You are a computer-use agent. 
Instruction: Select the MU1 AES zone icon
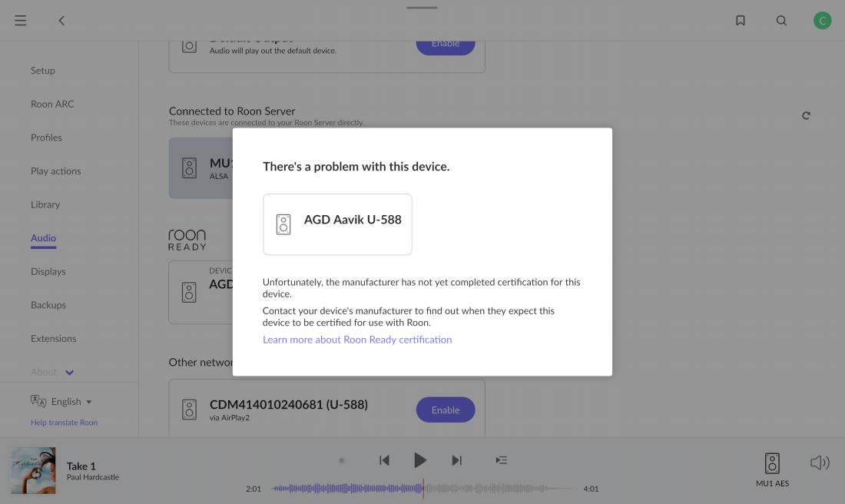(x=772, y=463)
